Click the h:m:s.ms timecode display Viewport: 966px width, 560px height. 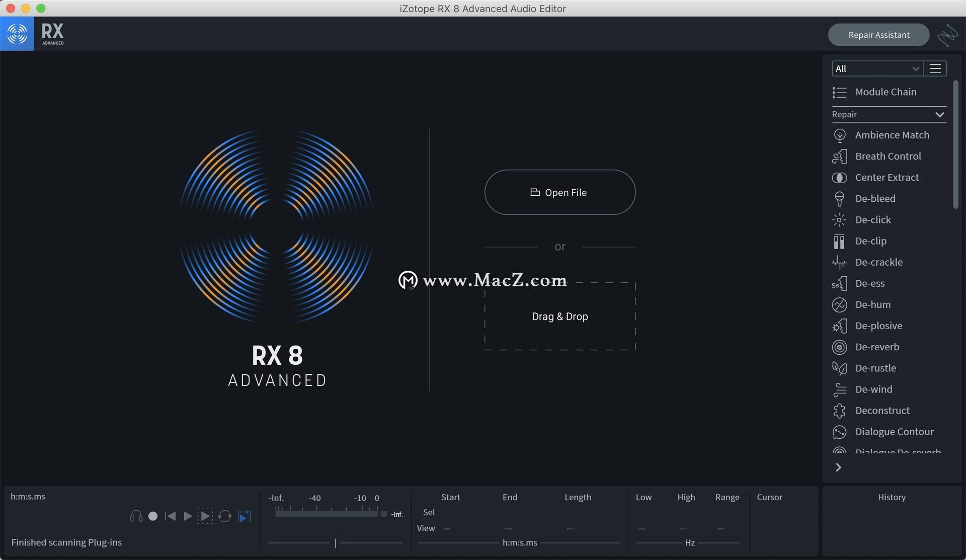click(28, 497)
